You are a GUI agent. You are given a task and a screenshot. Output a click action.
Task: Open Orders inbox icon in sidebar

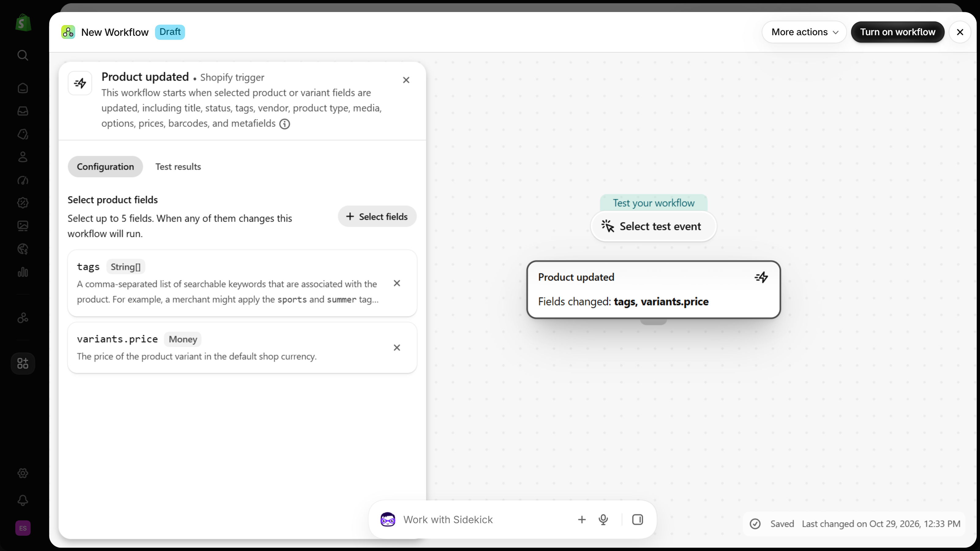(x=23, y=111)
